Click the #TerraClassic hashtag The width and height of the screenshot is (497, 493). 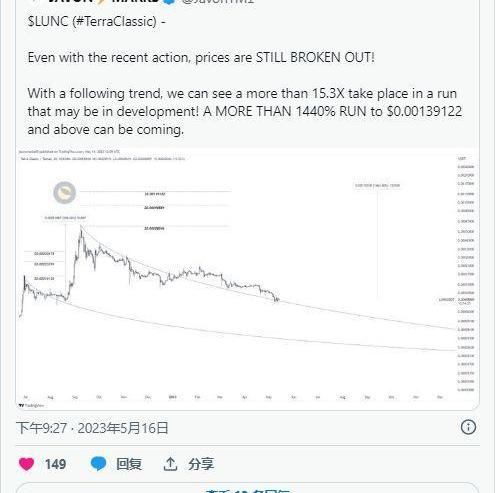click(x=115, y=22)
